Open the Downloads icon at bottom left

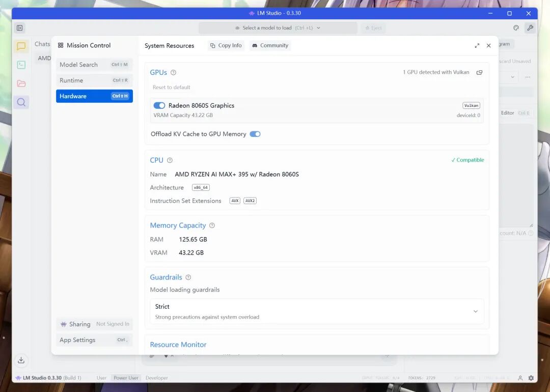(x=21, y=360)
